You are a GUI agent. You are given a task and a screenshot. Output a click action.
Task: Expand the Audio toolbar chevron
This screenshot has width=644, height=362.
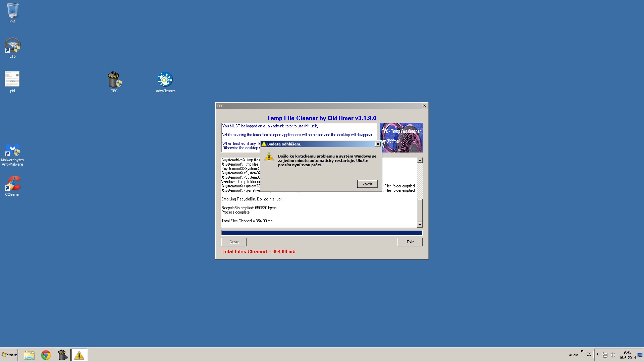click(582, 351)
